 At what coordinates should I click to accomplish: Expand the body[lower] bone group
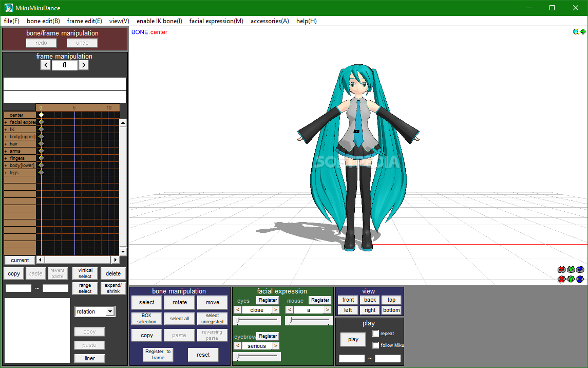[x=6, y=165]
